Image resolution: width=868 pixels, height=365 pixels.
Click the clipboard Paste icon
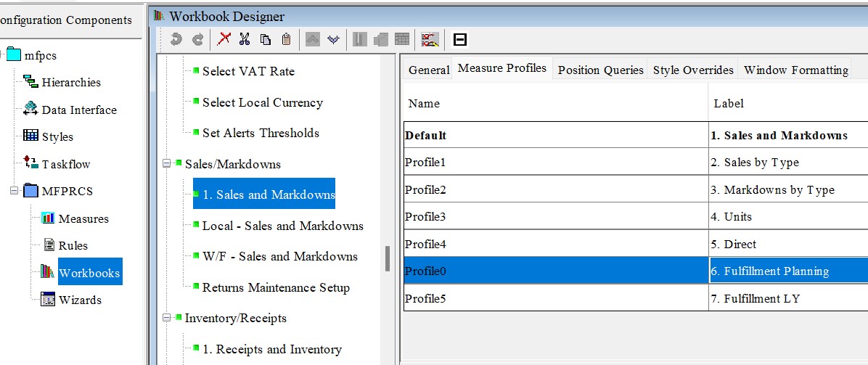click(286, 39)
